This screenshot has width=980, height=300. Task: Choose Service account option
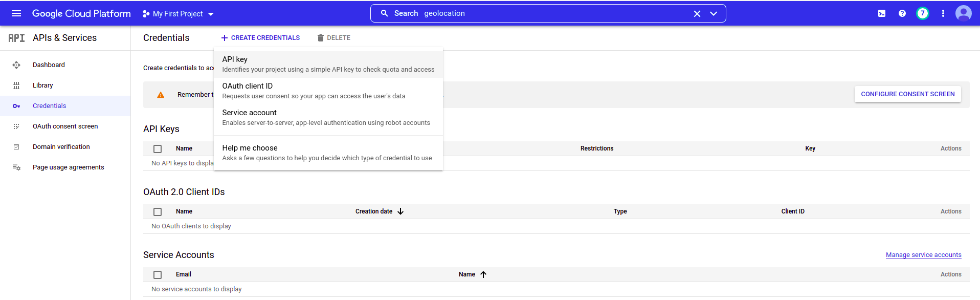(x=328, y=118)
